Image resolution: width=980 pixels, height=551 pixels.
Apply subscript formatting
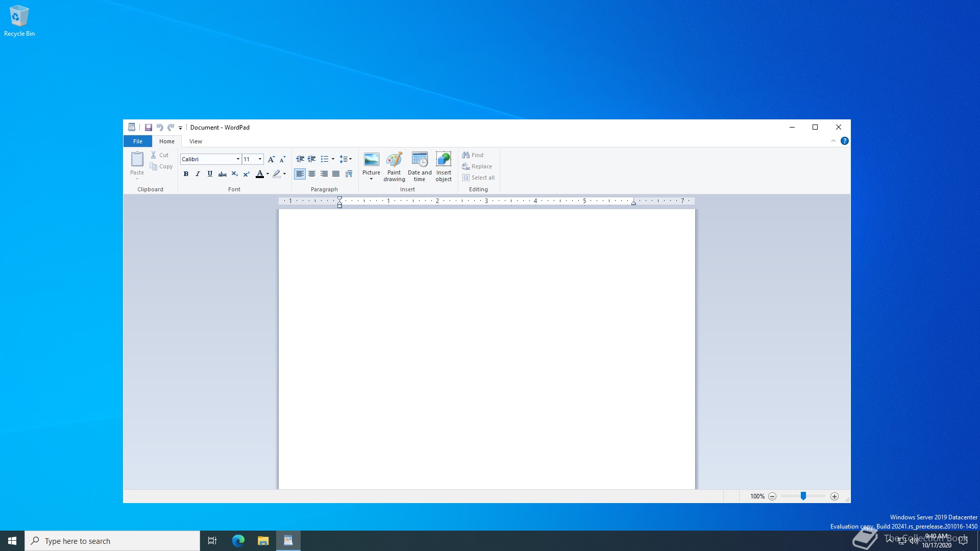pos(234,174)
